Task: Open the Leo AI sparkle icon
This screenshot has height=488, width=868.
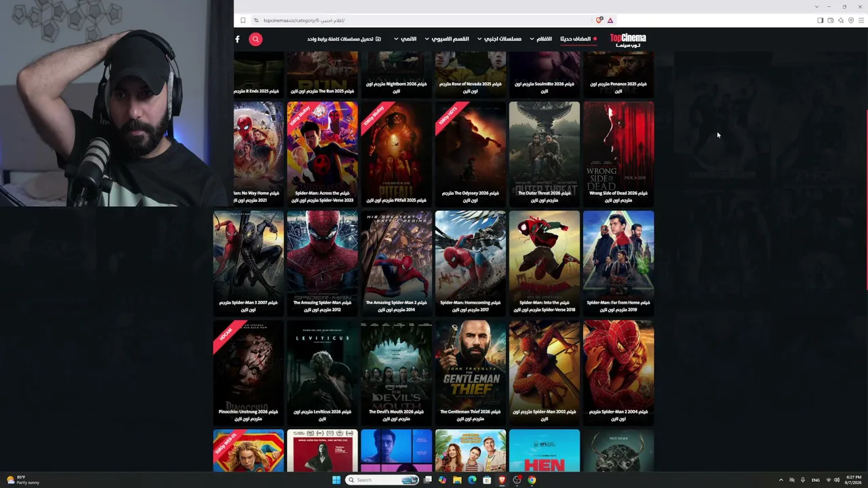Action: coord(841,20)
